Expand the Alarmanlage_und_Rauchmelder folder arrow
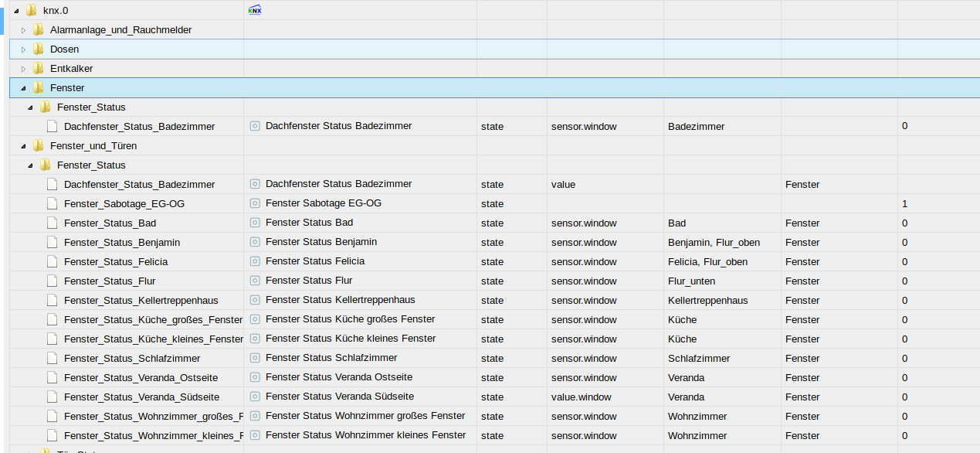980x453 pixels. [24, 30]
